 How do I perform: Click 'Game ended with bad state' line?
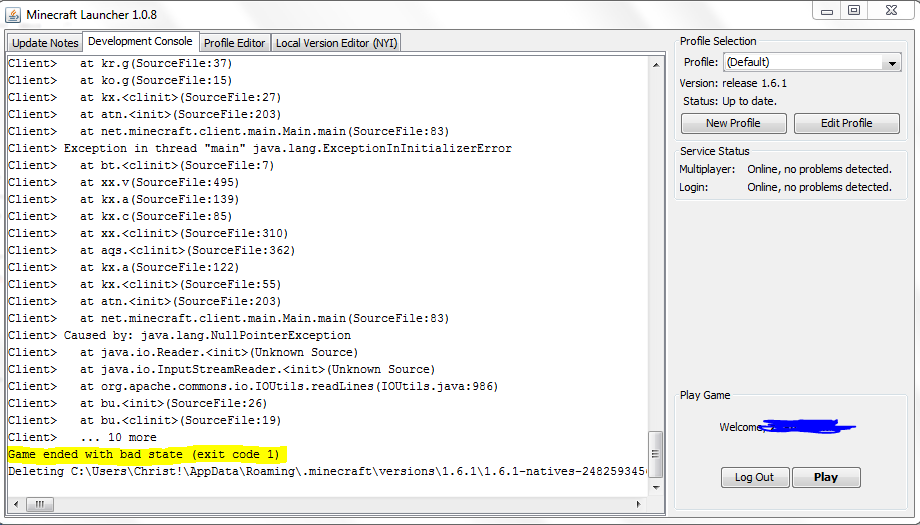[x=144, y=454]
